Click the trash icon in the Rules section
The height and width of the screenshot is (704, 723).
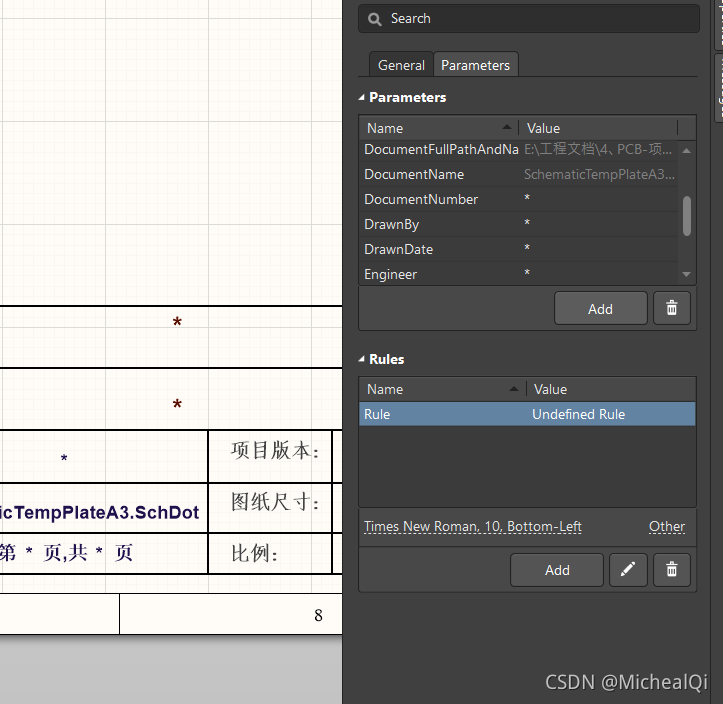(672, 570)
